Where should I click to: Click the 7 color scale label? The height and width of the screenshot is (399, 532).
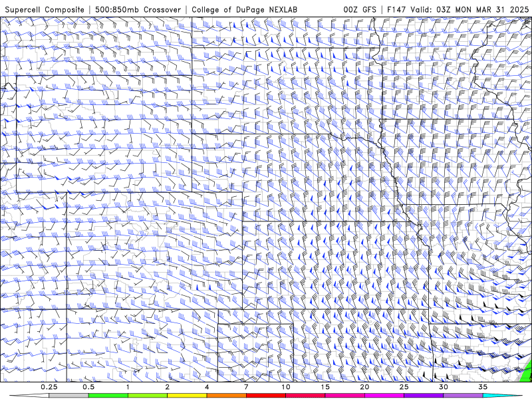(246, 387)
